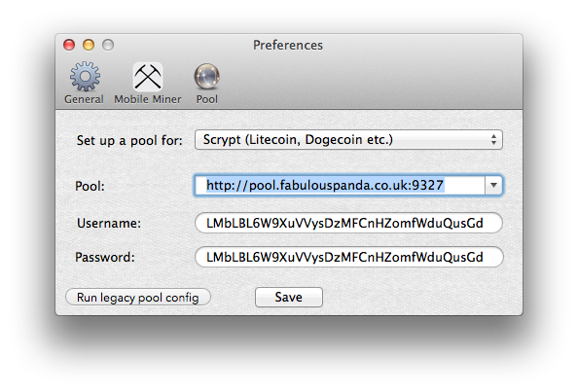Save the pool settings
This screenshot has width=578, height=392.
(x=289, y=297)
